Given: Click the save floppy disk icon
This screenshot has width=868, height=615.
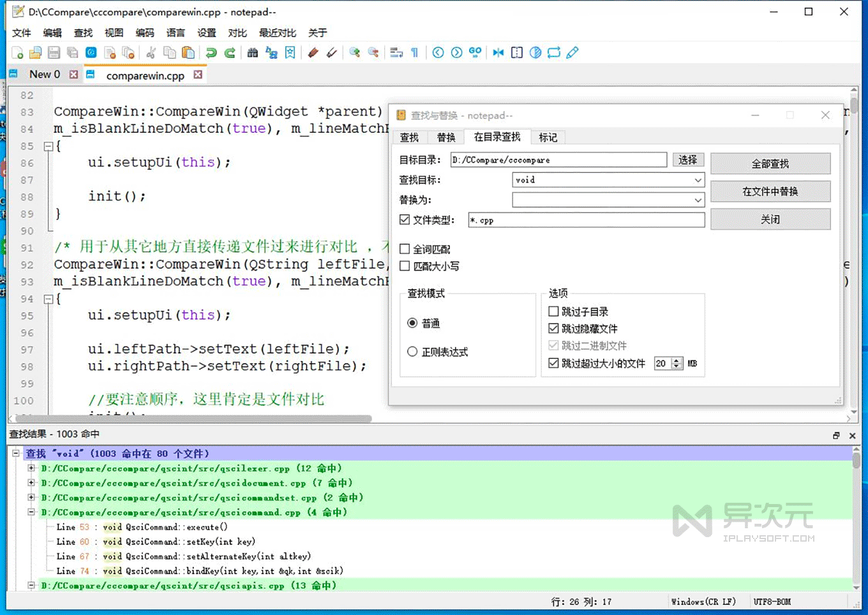Looking at the screenshot, I should [x=54, y=53].
